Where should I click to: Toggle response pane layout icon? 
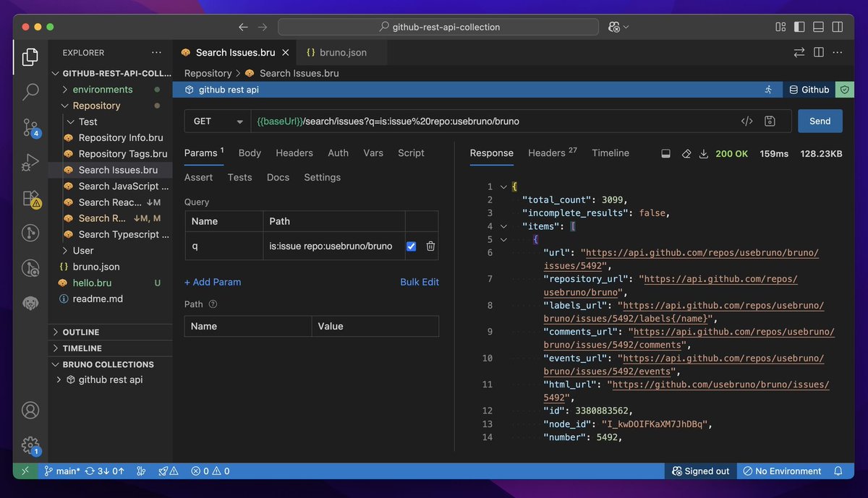(666, 153)
